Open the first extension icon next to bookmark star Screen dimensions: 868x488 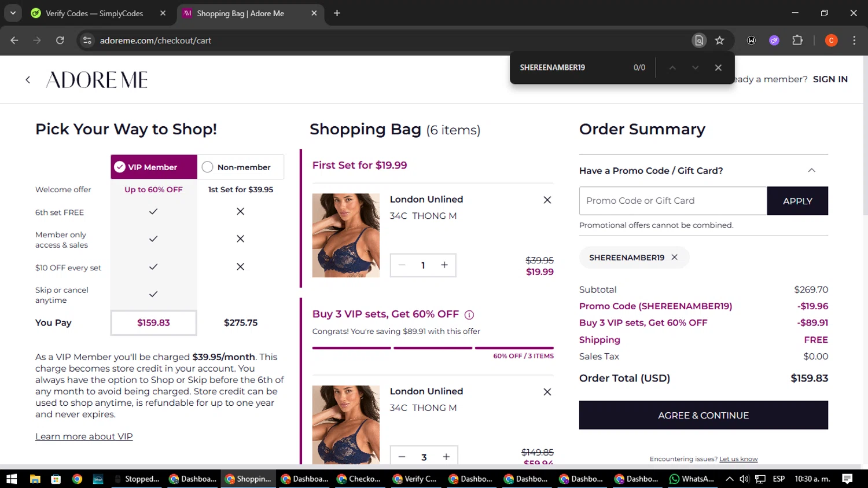tap(751, 41)
